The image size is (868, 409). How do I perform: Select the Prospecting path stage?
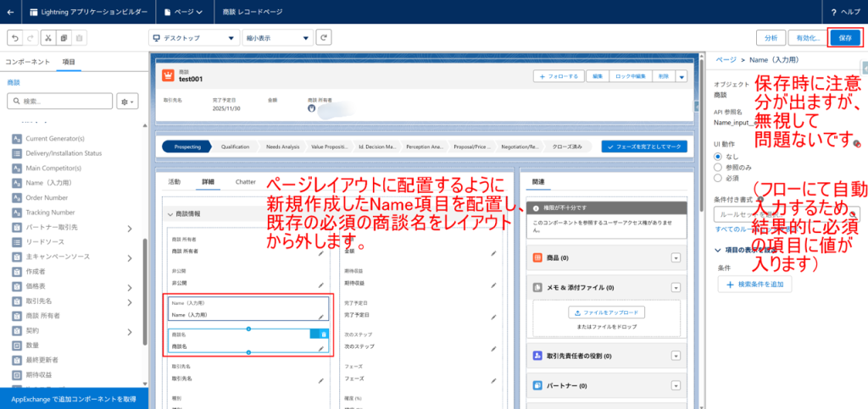point(186,146)
